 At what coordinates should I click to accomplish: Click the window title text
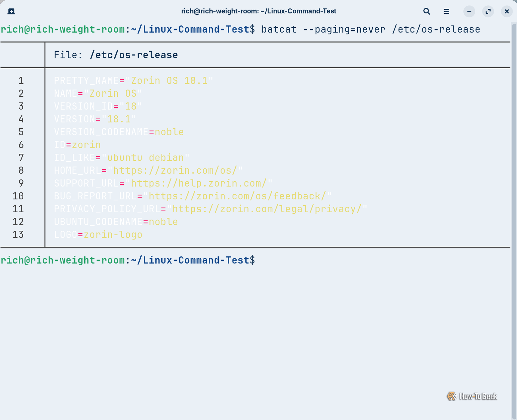point(258,11)
